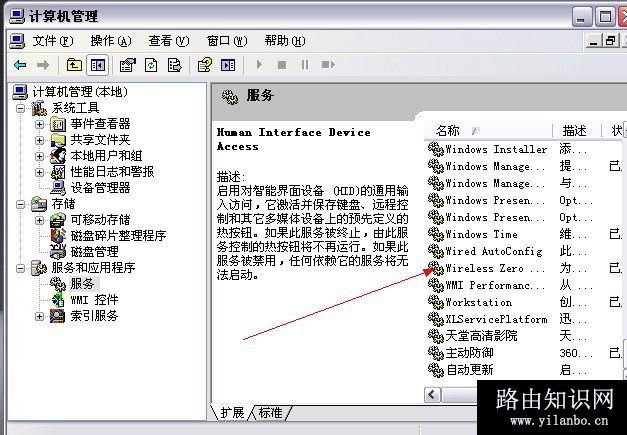The height and width of the screenshot is (435, 627).
Task: Open the 操作(A) menu
Action: tap(111, 41)
